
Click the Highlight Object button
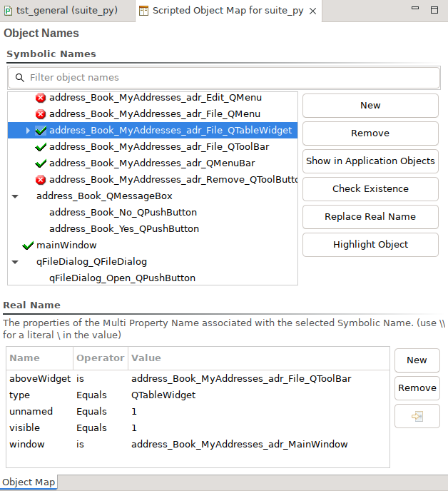click(x=370, y=245)
